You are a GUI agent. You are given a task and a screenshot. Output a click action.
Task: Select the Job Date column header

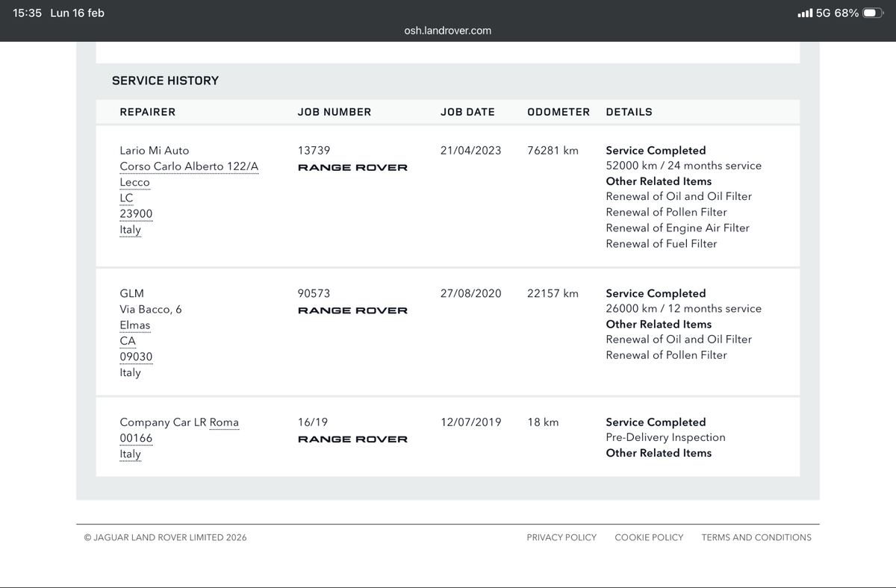click(467, 112)
